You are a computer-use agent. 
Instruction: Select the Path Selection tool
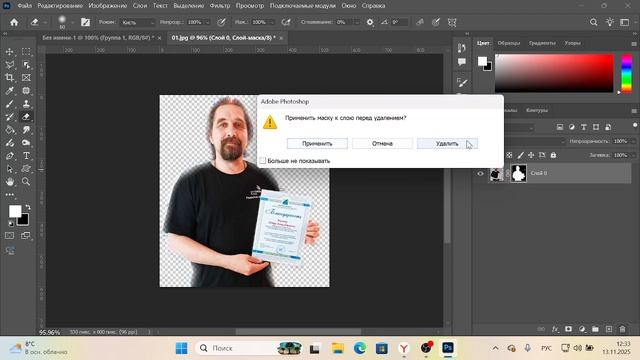click(x=9, y=169)
